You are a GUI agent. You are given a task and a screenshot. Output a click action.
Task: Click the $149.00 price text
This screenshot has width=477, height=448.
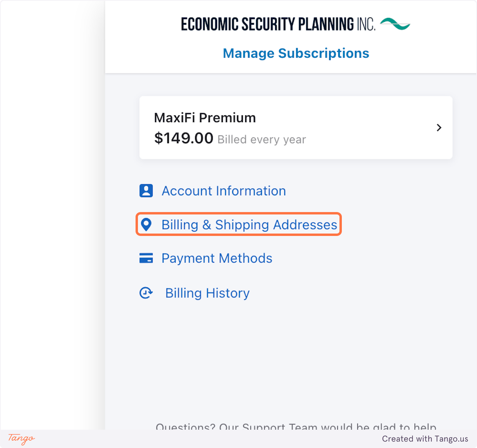184,138
